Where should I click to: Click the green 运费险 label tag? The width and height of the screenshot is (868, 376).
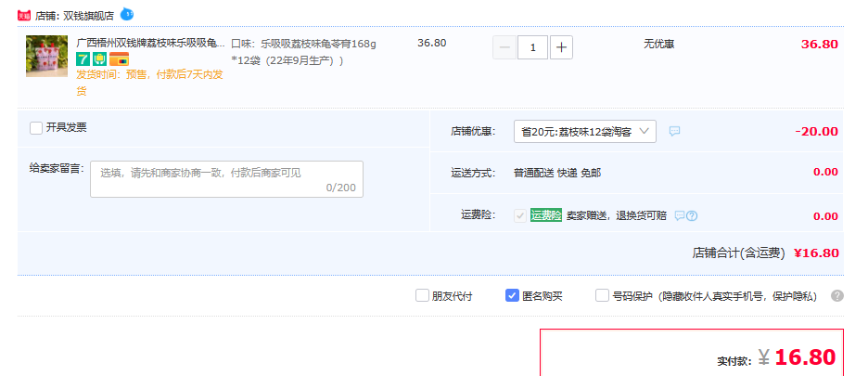pyautogui.click(x=546, y=215)
